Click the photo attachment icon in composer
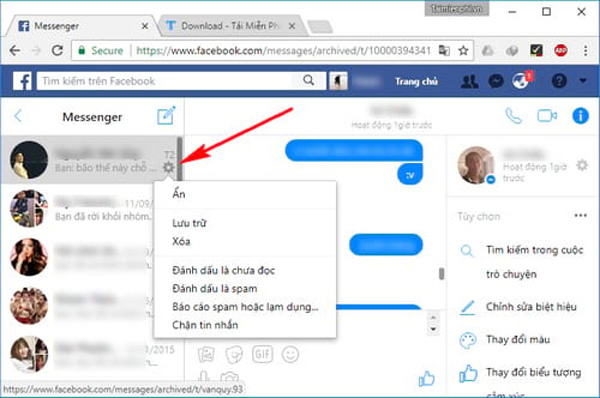The width and height of the screenshot is (600, 398). pyautogui.click(x=206, y=354)
